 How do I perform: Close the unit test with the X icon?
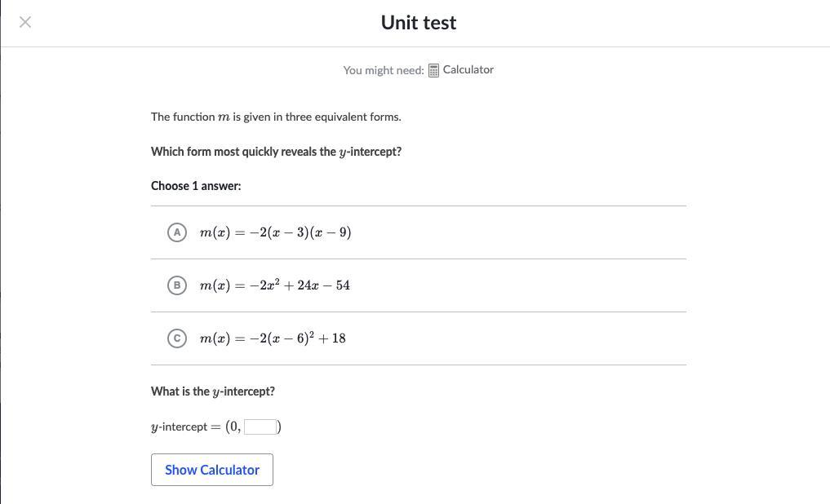click(25, 22)
